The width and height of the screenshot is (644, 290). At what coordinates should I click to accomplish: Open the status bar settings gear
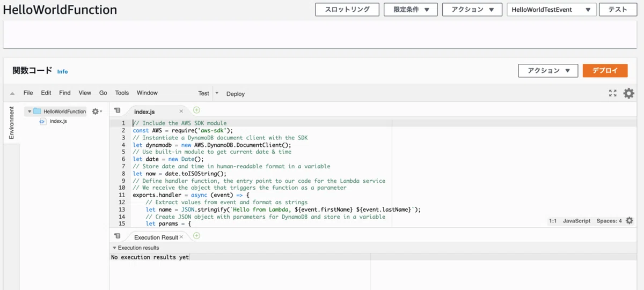pyautogui.click(x=630, y=221)
